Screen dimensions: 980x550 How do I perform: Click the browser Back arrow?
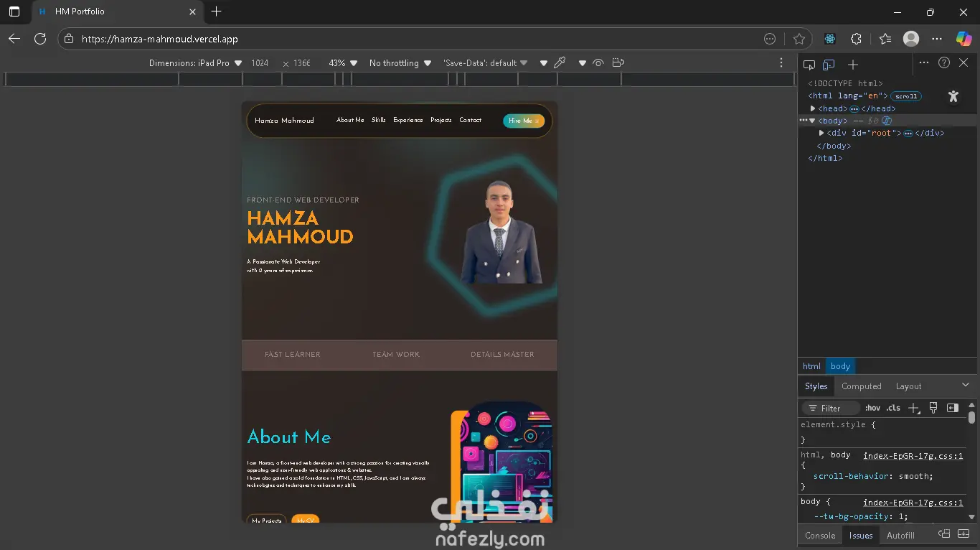(x=14, y=39)
